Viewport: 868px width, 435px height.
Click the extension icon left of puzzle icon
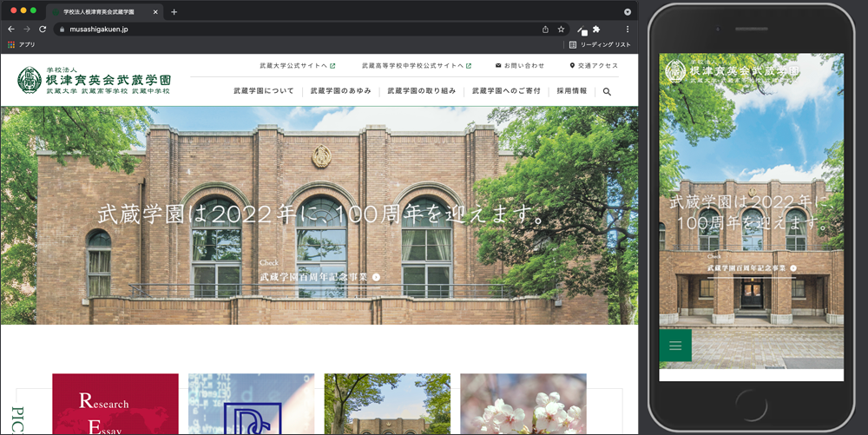[x=582, y=30]
